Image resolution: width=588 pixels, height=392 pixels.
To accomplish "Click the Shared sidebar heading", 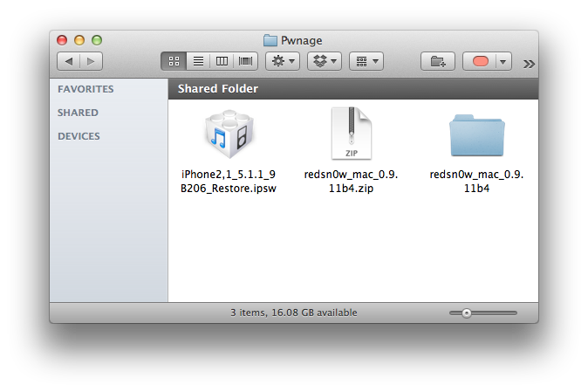I will (78, 113).
